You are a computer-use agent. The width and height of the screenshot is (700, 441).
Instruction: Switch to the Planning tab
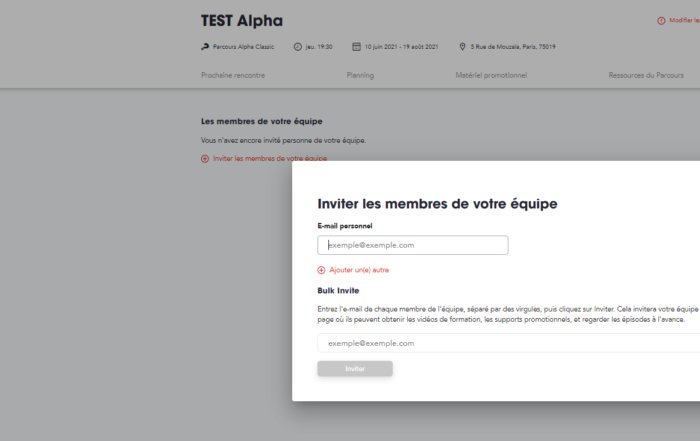tap(360, 75)
